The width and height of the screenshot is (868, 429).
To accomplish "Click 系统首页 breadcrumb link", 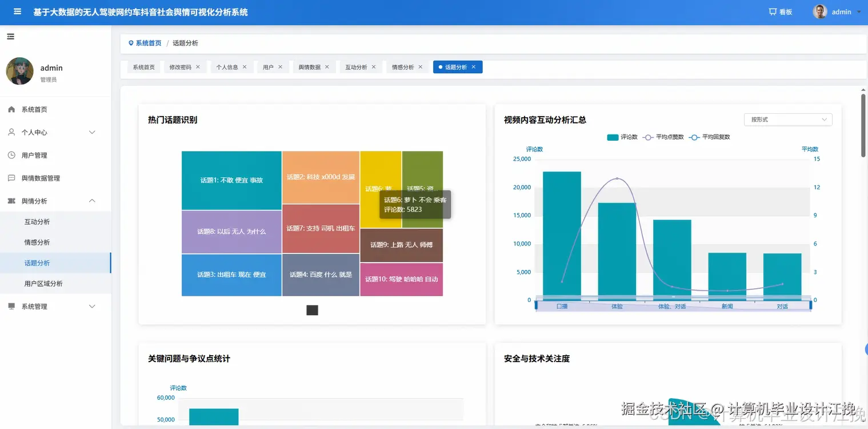I will tap(149, 43).
